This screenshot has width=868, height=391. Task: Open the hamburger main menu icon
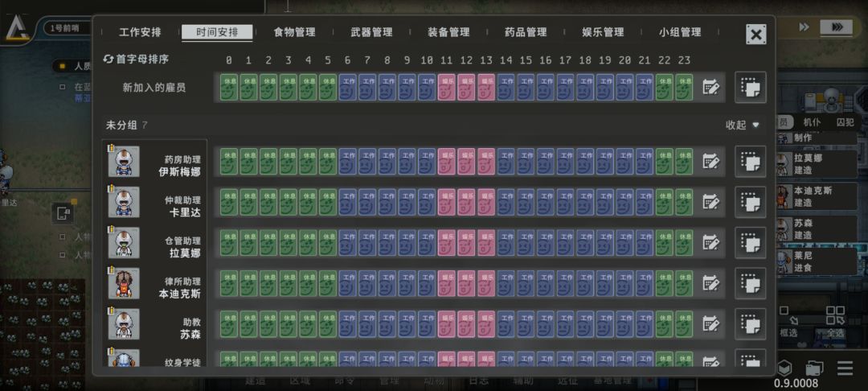click(845, 368)
